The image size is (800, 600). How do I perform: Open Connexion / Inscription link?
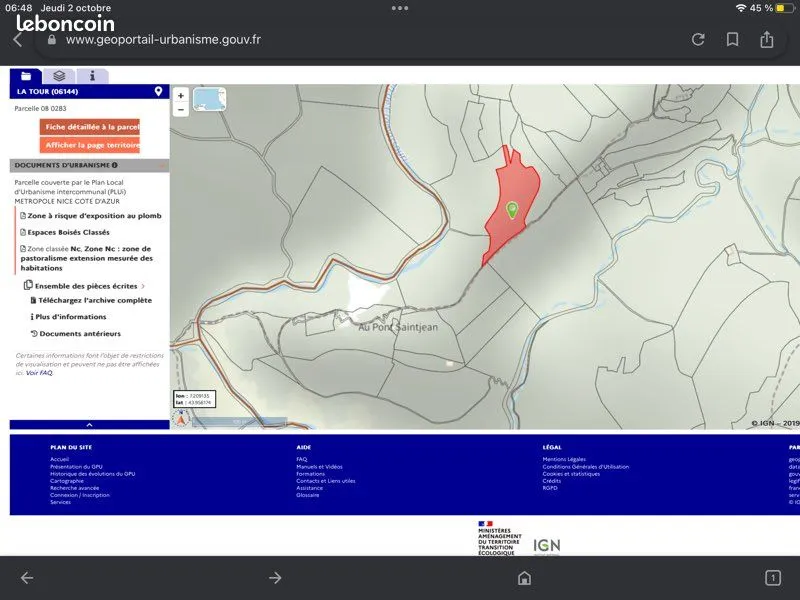(x=80, y=495)
